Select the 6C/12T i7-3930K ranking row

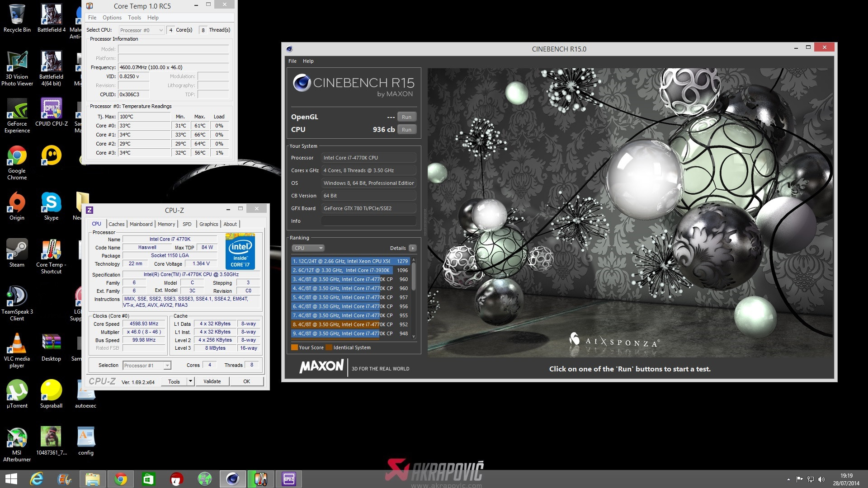(351, 270)
